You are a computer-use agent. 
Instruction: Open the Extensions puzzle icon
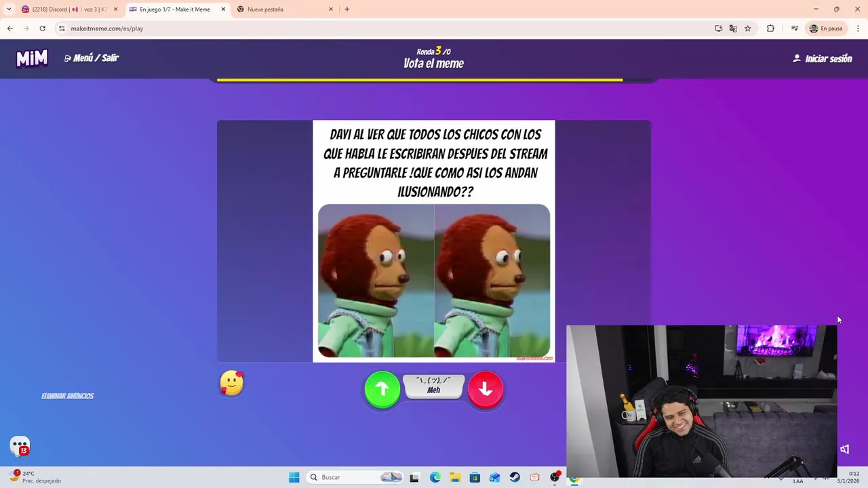point(770,28)
